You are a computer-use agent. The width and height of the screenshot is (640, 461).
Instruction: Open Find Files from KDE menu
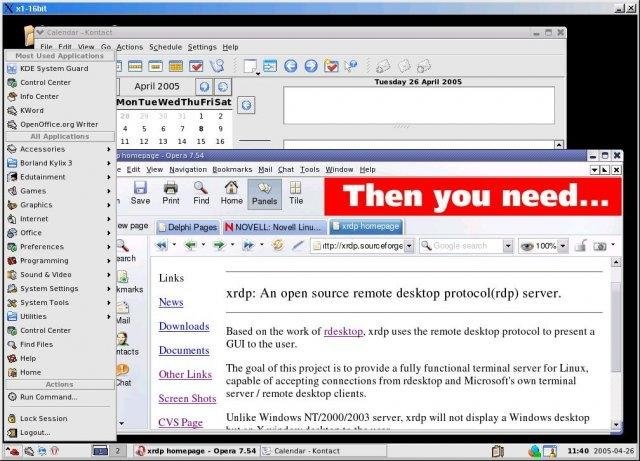pos(60,345)
